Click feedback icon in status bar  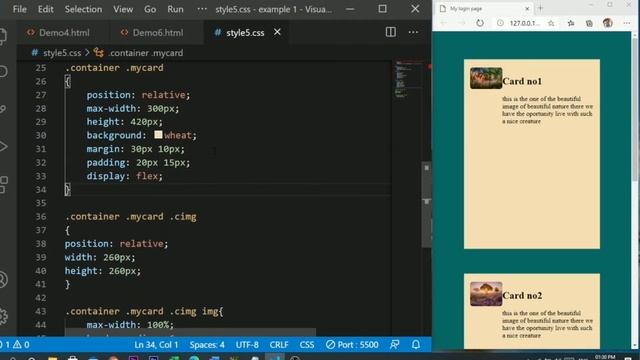394,344
